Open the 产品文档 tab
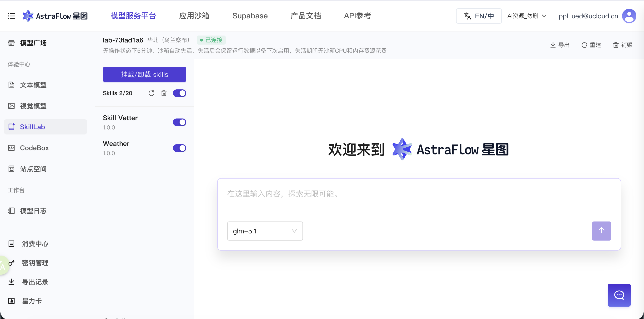 [x=306, y=16]
